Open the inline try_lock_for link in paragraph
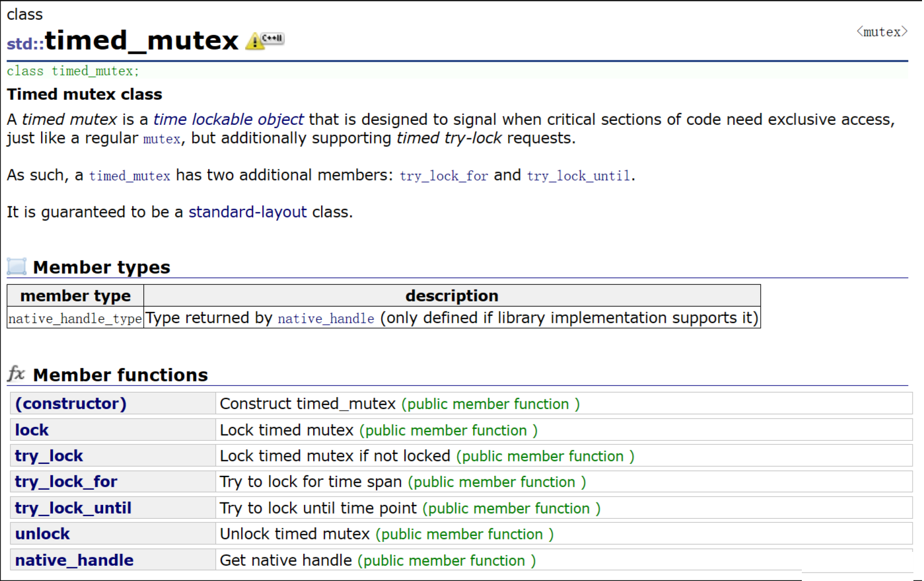Viewport: 924px width, 581px height. click(x=444, y=176)
